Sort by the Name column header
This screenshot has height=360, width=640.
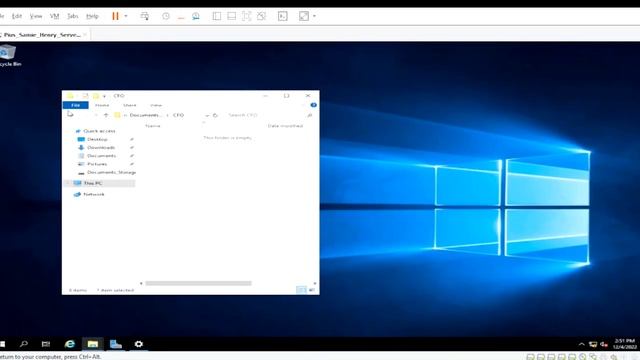153,126
